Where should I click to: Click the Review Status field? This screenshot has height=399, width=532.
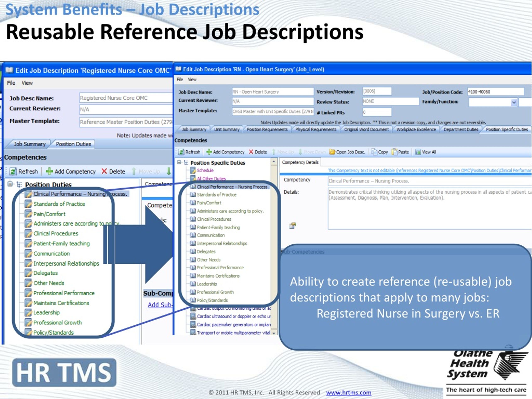click(x=390, y=101)
